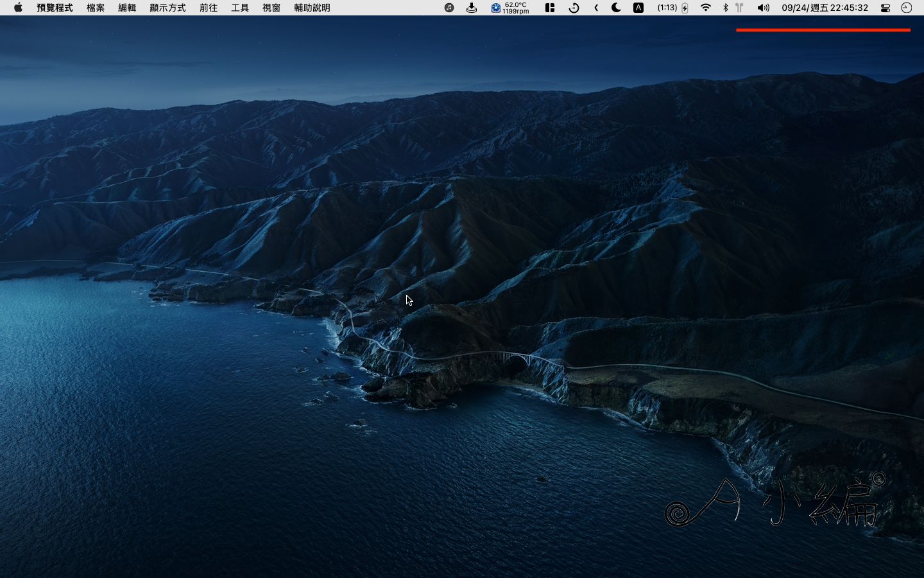
Task: Open the 視窗 menu
Action: click(x=271, y=8)
